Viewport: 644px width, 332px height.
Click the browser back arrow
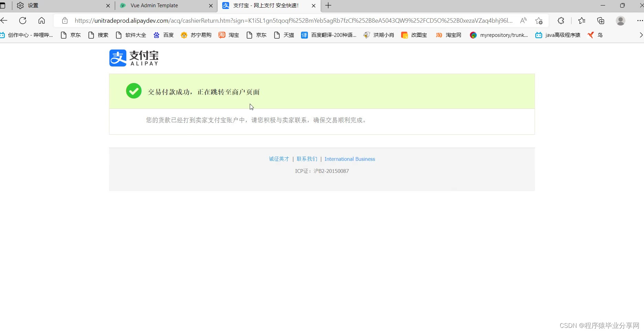[x=4, y=21]
